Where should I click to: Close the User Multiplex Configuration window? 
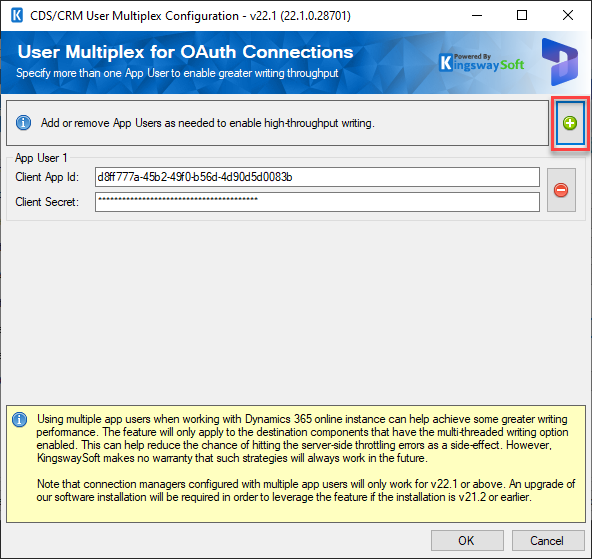tap(568, 15)
